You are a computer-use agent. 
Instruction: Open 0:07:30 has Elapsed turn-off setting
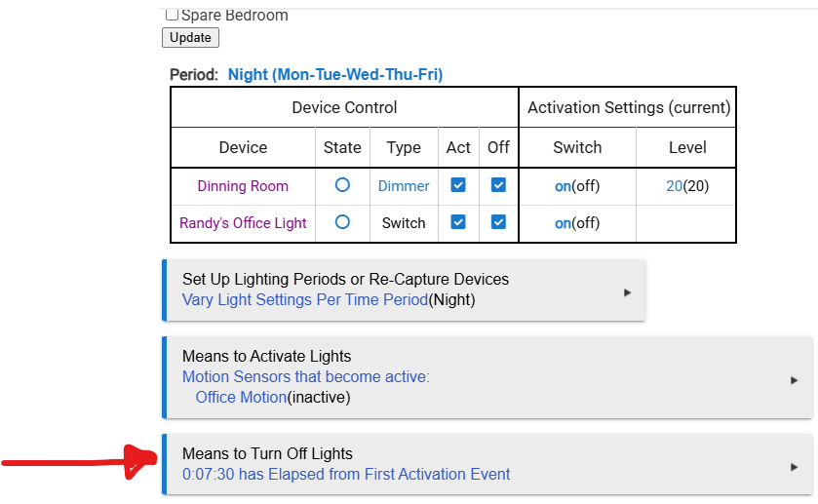tap(346, 475)
